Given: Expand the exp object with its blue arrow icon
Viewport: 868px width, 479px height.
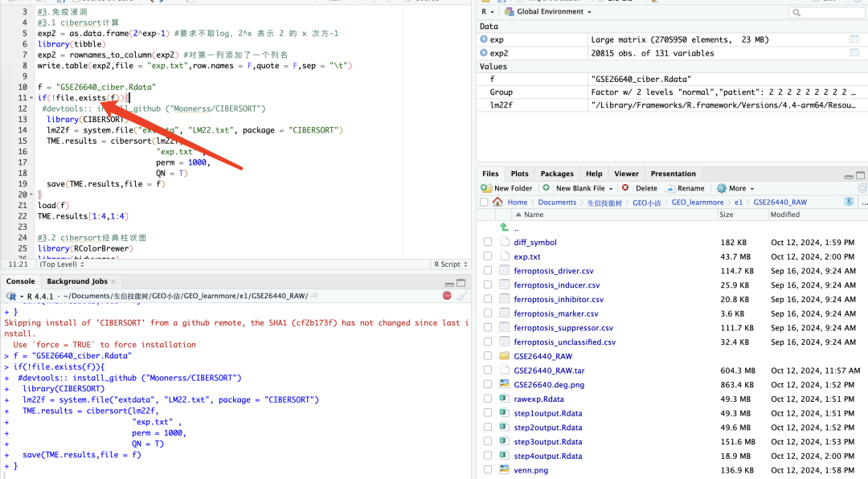Looking at the screenshot, I should pos(484,39).
